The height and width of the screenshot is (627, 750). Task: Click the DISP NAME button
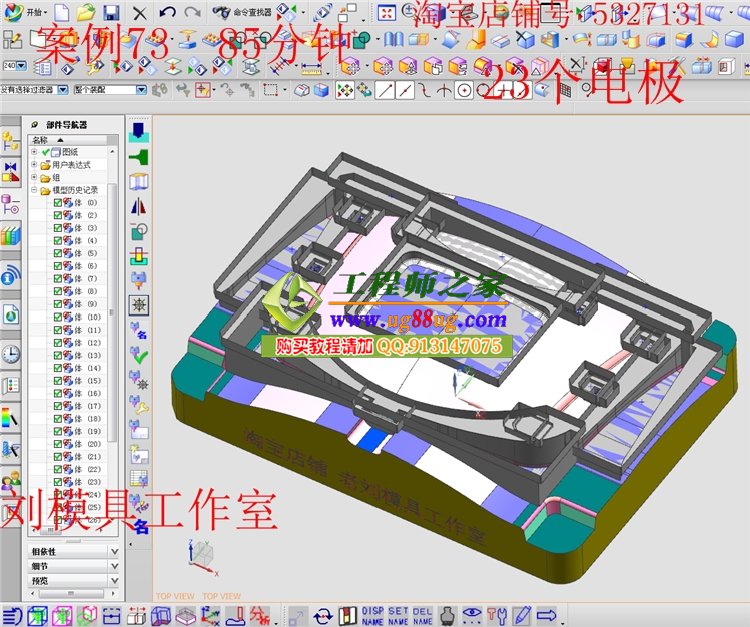[372, 615]
